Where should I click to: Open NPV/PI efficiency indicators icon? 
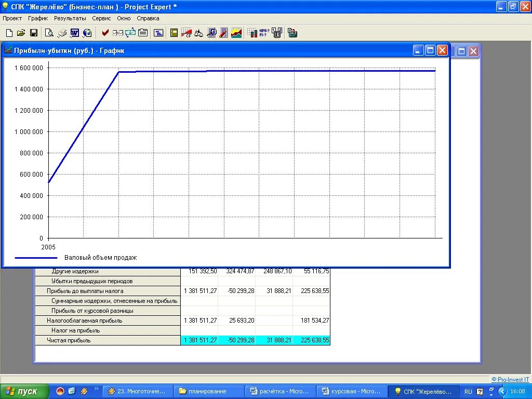tap(264, 33)
